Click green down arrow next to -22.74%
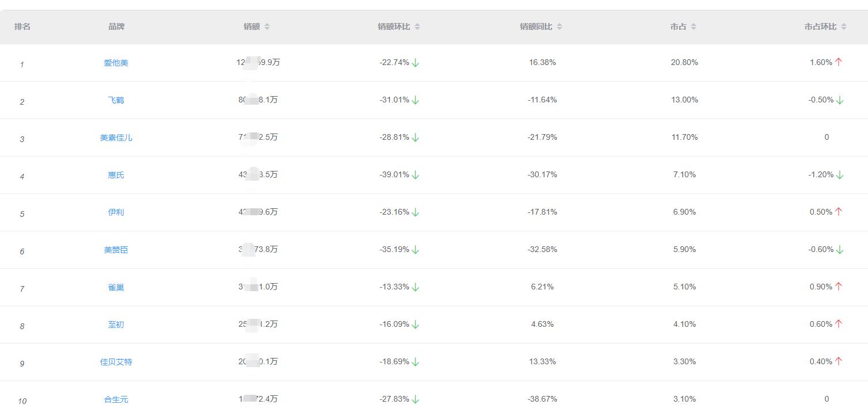Image resolution: width=868 pixels, height=412 pixels. [x=416, y=63]
